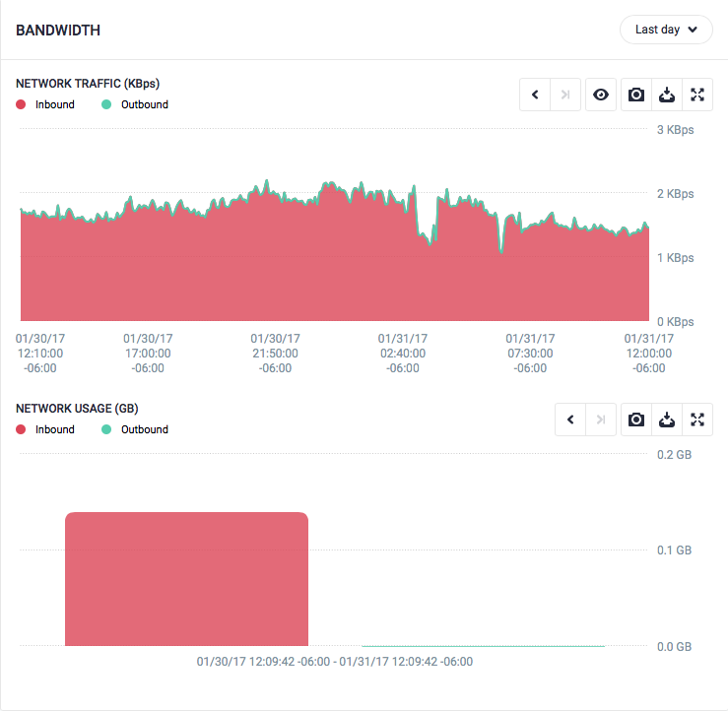Click the 0.2 GB axis label
The width and height of the screenshot is (728, 711).
click(674, 454)
